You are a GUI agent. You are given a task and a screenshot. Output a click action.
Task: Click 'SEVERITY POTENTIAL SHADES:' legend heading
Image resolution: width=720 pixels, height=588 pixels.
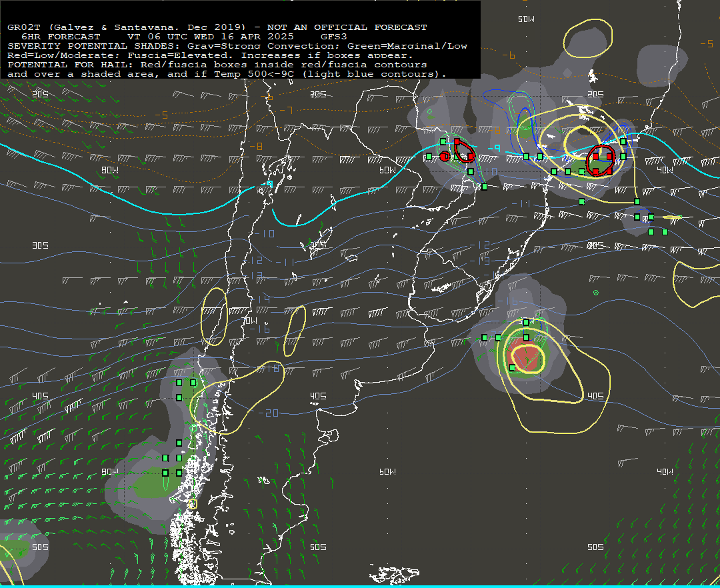94,46
